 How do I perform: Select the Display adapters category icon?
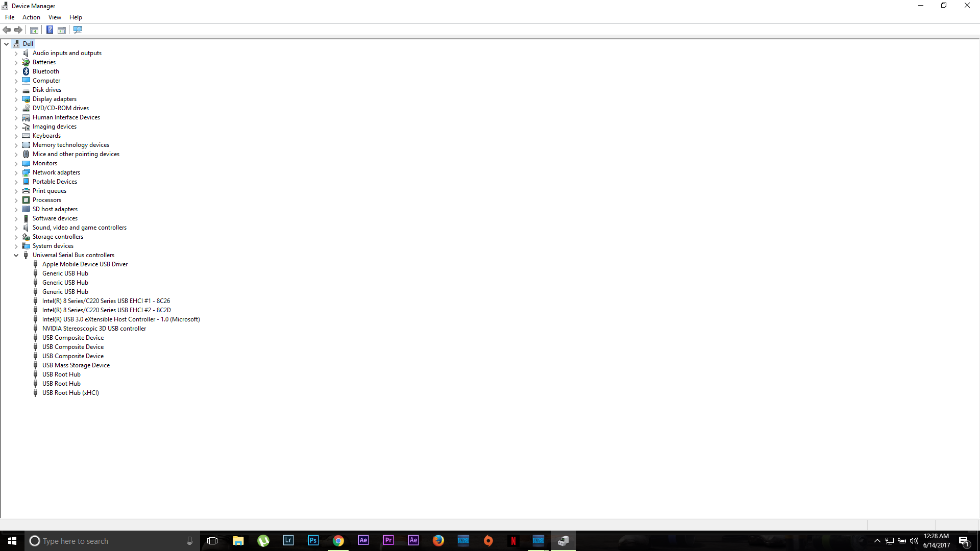[26, 99]
